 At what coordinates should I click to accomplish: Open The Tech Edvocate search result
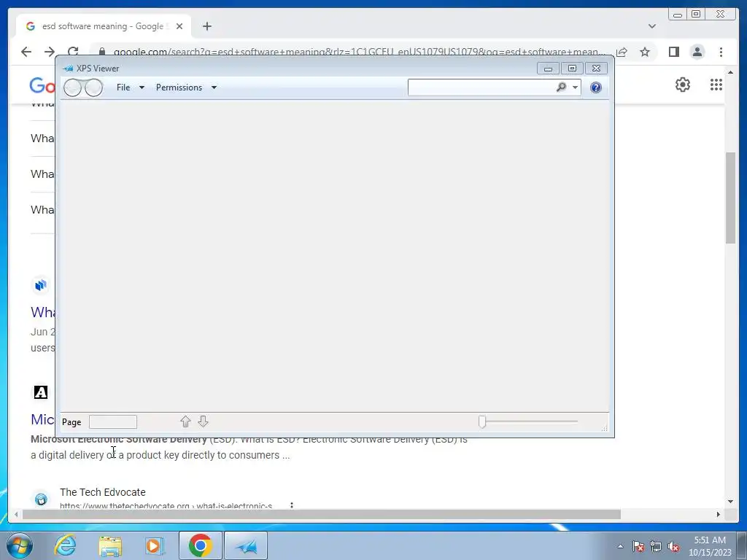tap(102, 492)
